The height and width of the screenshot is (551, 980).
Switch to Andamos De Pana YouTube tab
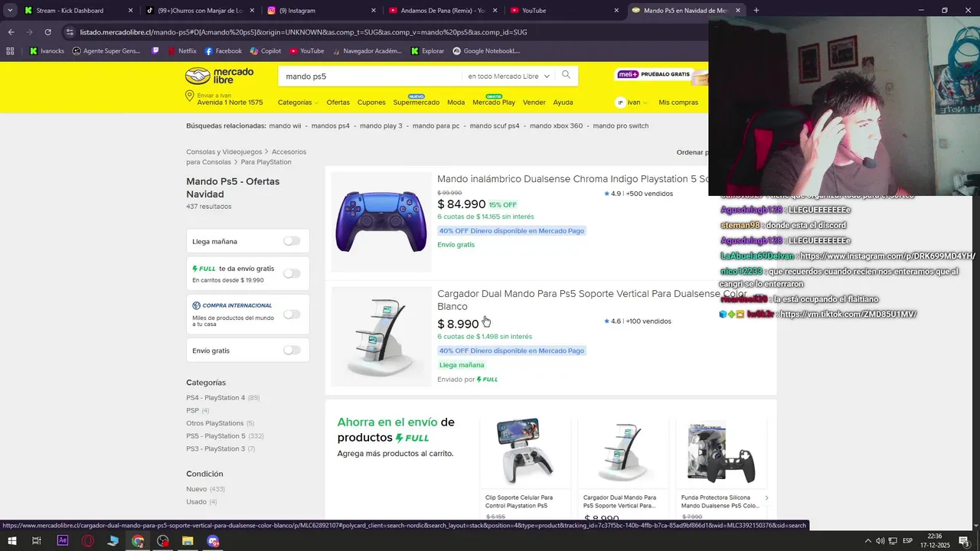(443, 11)
